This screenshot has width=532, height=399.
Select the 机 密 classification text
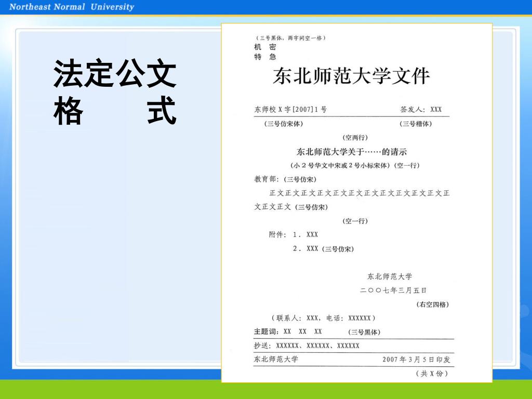pos(265,47)
